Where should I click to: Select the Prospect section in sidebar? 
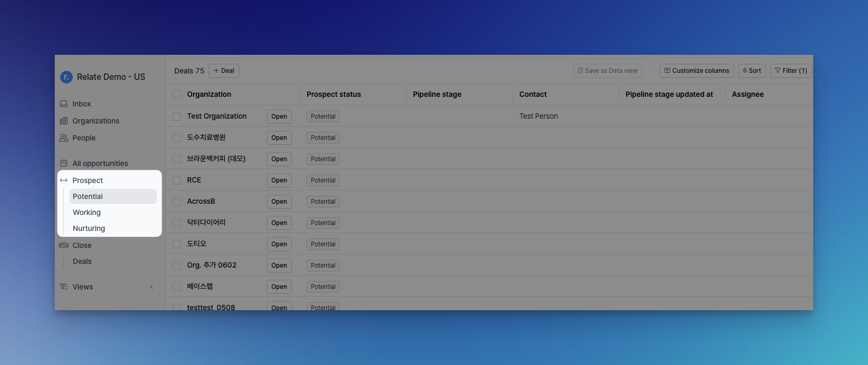pos(88,180)
